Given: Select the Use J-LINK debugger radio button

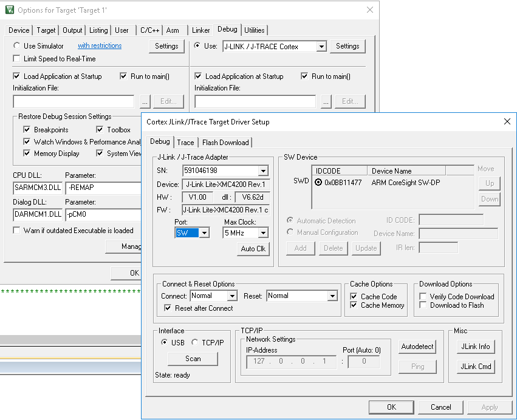Looking at the screenshot, I should pos(197,46).
